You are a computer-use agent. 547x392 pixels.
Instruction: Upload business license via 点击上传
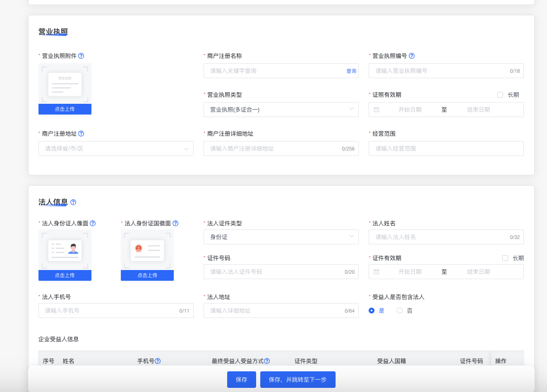pos(65,109)
